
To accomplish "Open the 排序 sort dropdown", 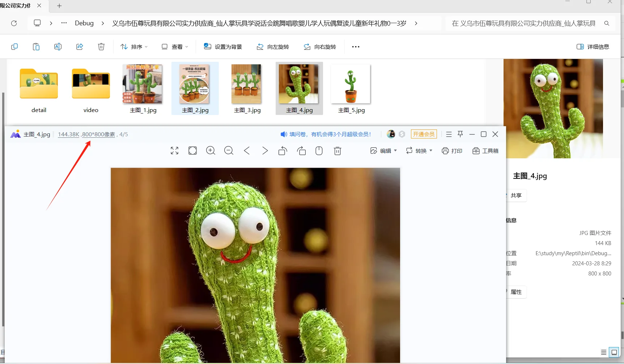I will coord(134,47).
